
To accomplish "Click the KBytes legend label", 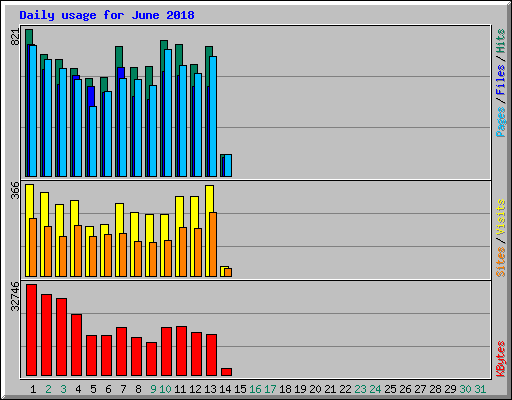I will pos(500,359).
